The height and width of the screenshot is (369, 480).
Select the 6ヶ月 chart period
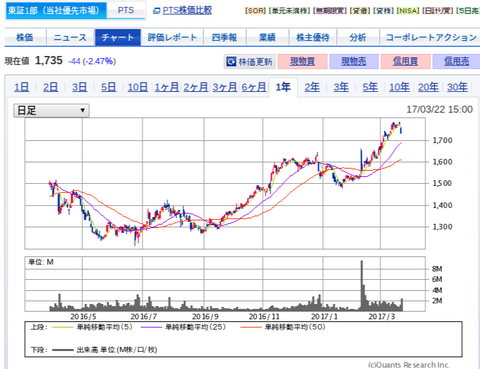(x=254, y=87)
